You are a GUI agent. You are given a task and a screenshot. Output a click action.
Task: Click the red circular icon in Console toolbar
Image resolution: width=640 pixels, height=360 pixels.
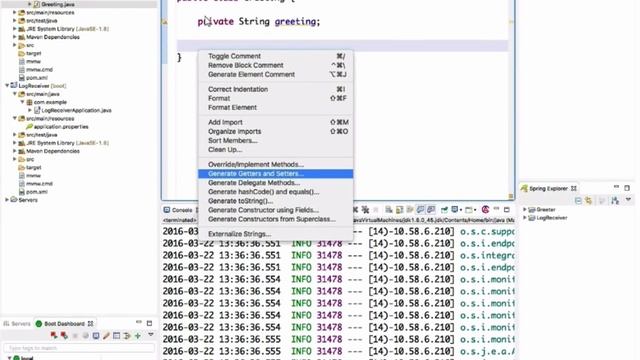point(485,210)
